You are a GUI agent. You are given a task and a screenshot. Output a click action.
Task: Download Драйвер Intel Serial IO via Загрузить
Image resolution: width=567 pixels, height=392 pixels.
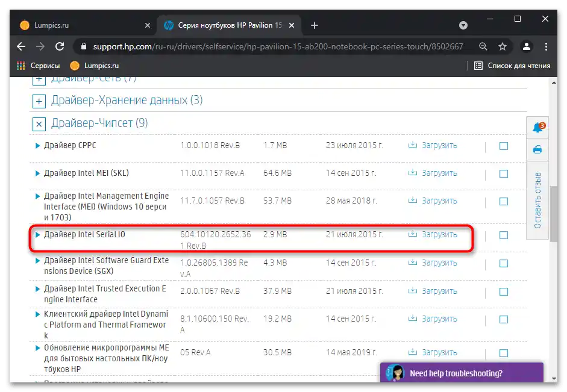pos(439,234)
